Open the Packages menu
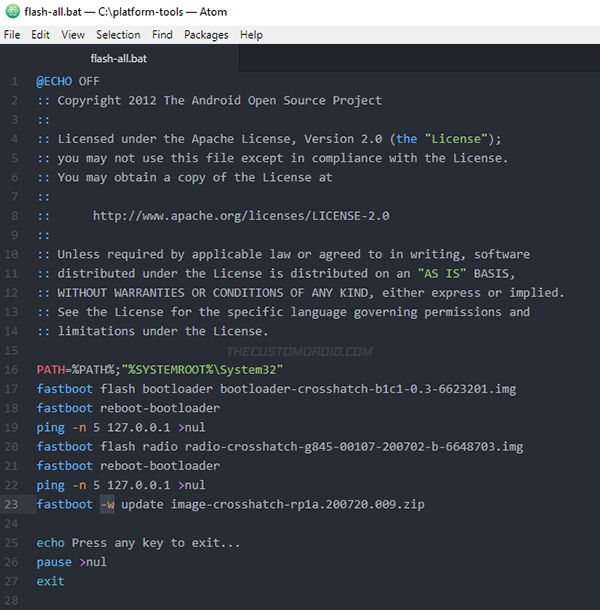This screenshot has width=600, height=610. coord(206,35)
